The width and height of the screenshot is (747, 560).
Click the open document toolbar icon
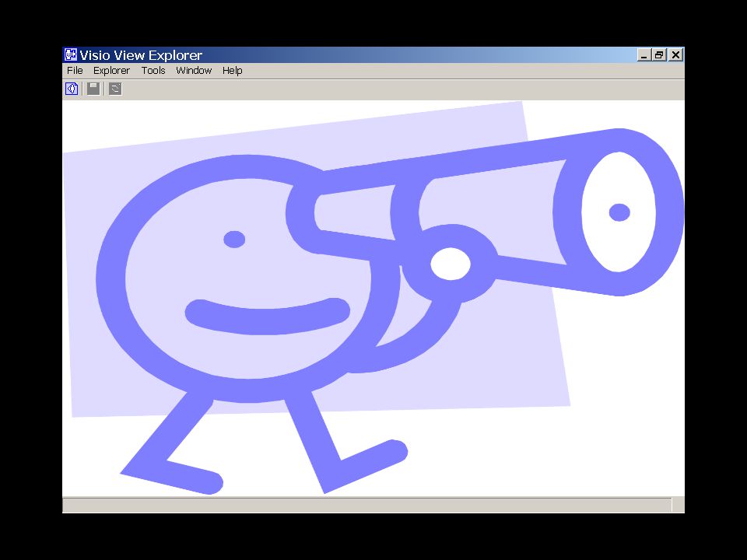[x=72, y=89]
